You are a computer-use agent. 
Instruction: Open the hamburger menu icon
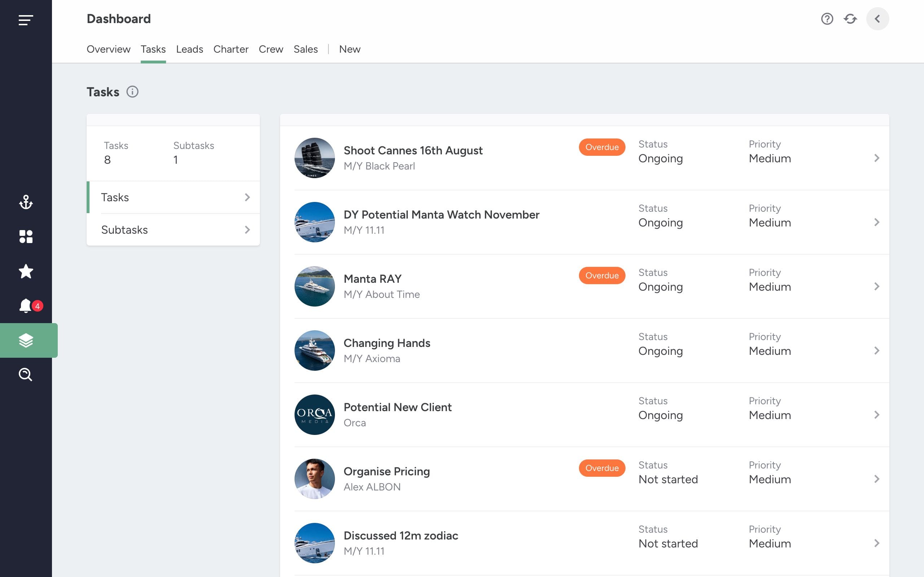26,20
